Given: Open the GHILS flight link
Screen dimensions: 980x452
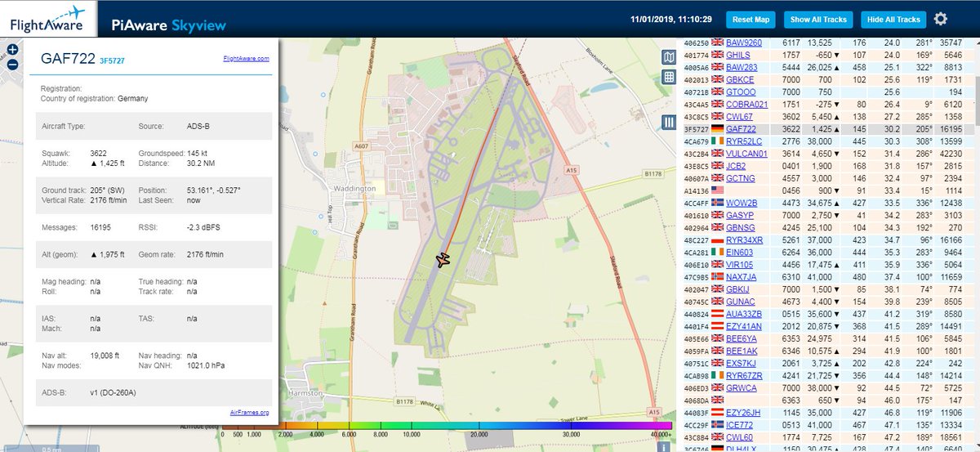Looking at the screenshot, I should pos(739,54).
